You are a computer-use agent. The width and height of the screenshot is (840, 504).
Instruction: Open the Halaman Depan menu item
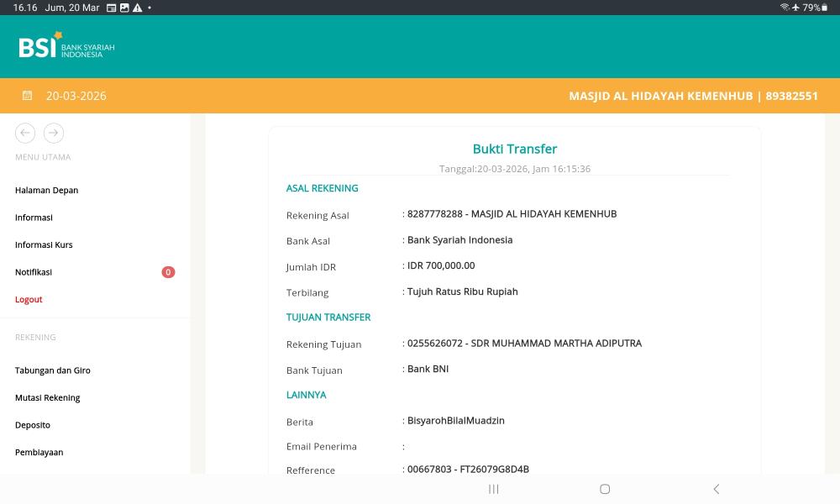pos(46,191)
